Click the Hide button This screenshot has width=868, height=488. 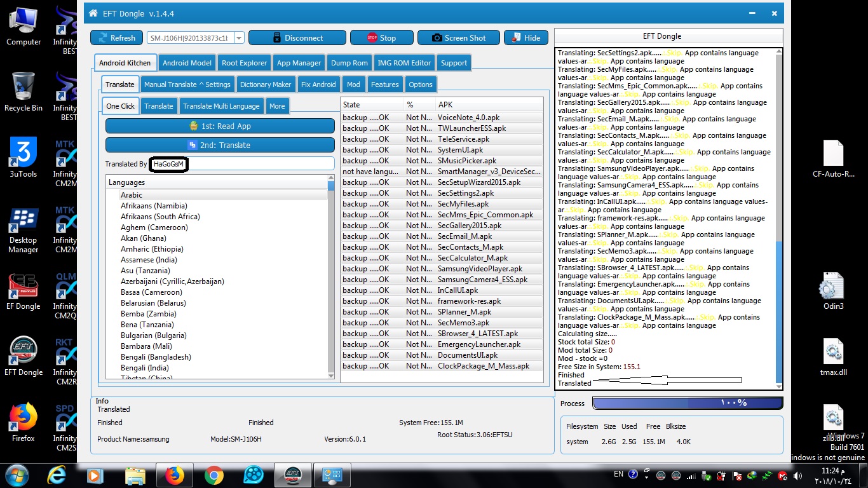point(526,38)
